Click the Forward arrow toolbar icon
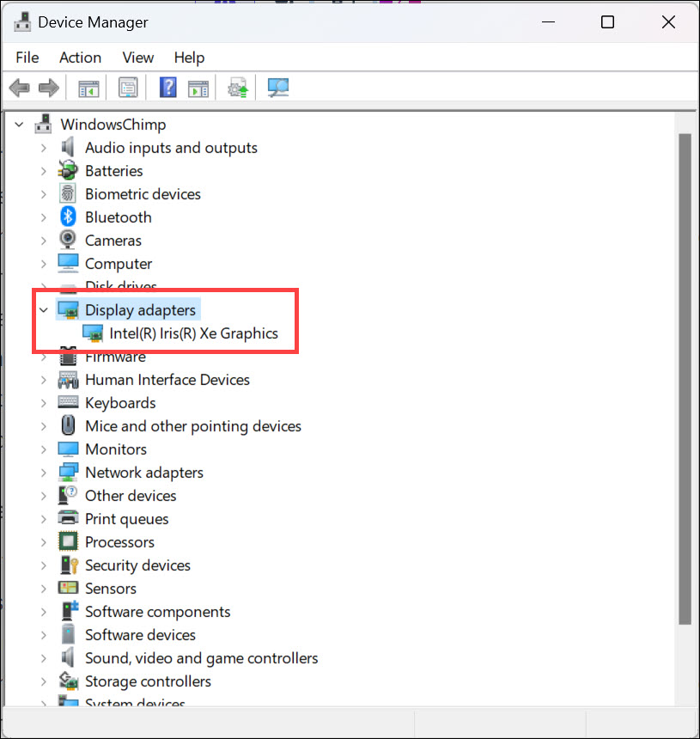The width and height of the screenshot is (700, 739). (48, 88)
